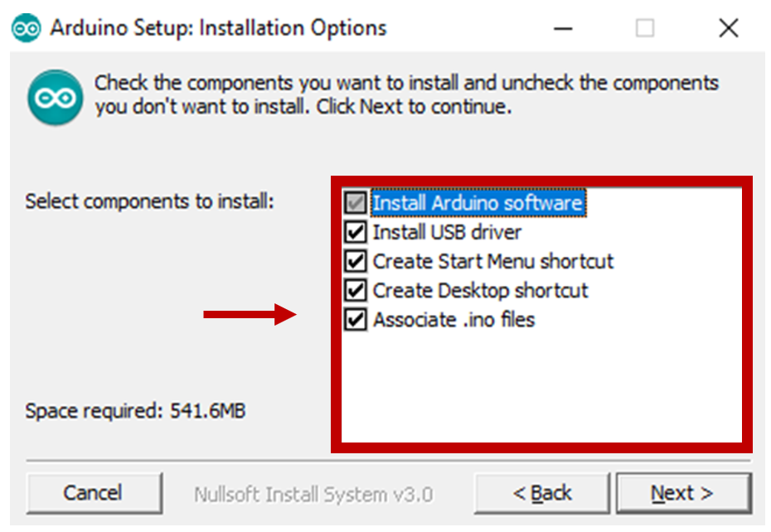
Task: Close the Arduino Setup window
Action: click(x=728, y=28)
